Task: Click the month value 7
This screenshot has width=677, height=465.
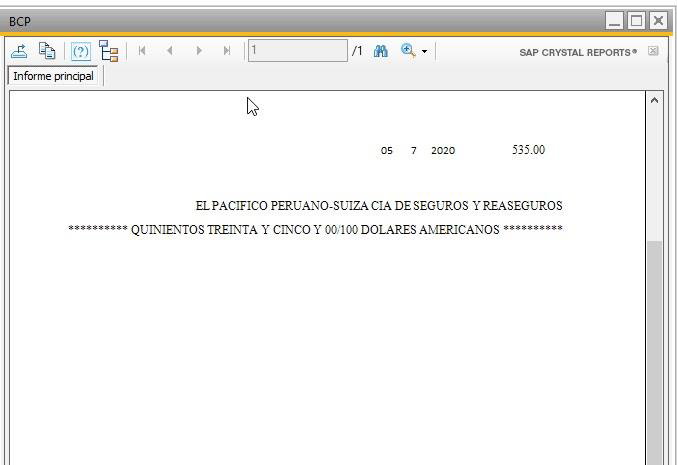Action: (414, 151)
